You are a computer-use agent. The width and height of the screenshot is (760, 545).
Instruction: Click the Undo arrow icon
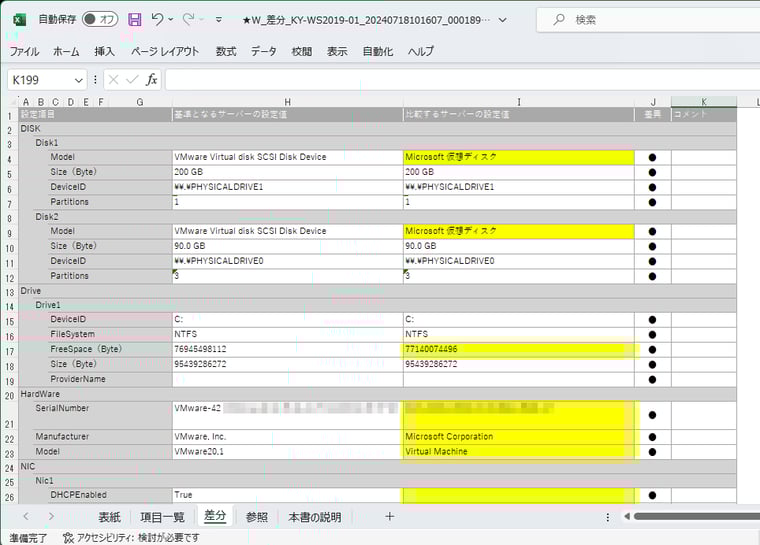(157, 19)
